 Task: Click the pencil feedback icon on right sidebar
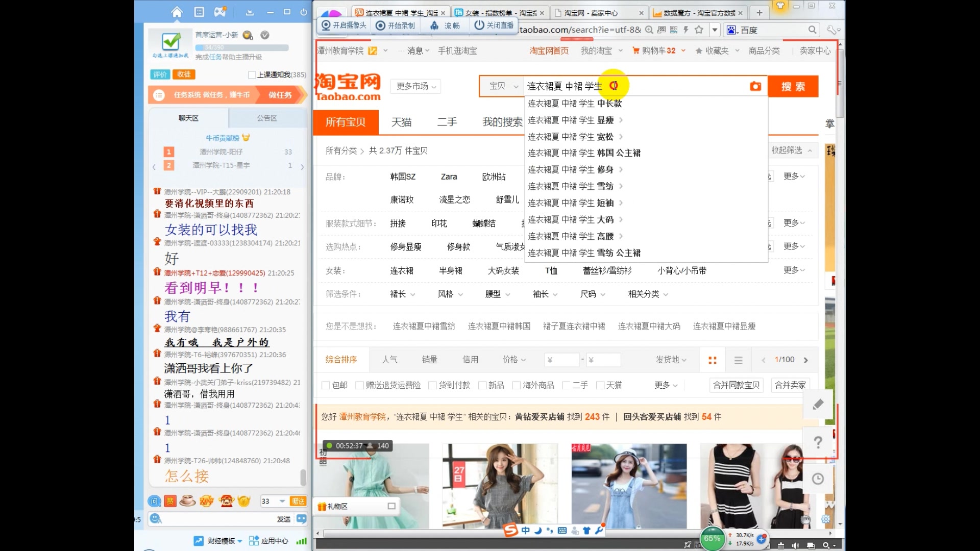click(818, 405)
